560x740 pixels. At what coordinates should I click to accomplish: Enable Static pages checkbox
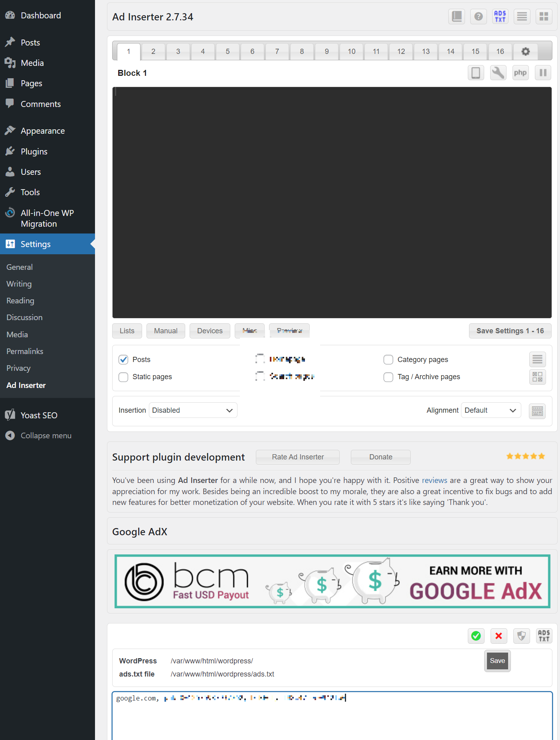[x=123, y=377]
